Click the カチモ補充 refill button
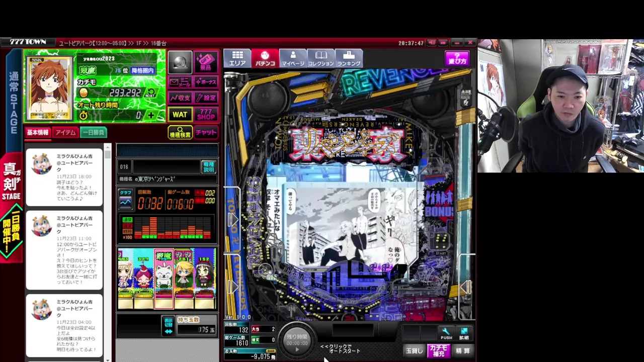644x362 pixels. [x=438, y=351]
